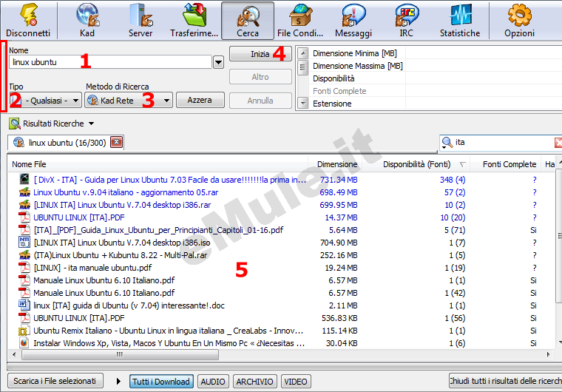
Task: Click RAR icon of Linux Ubuntu v.9.04 italiano
Action: [x=24, y=192]
